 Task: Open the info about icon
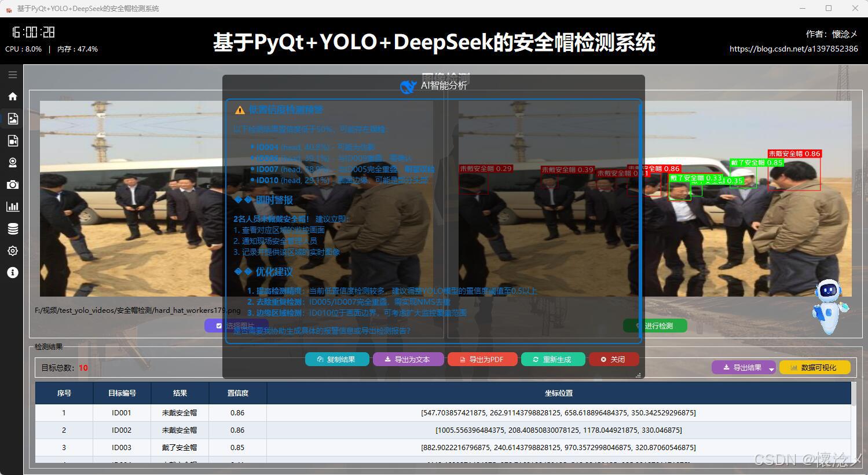[12, 273]
